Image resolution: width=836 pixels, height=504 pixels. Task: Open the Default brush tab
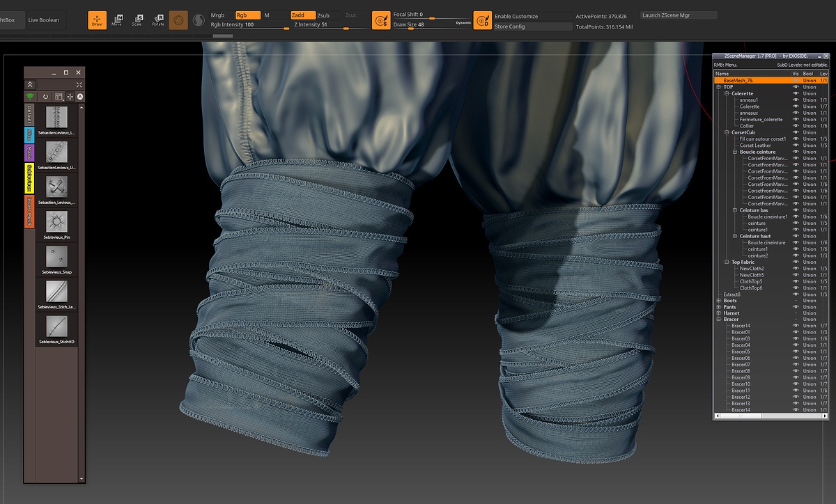[x=29, y=116]
